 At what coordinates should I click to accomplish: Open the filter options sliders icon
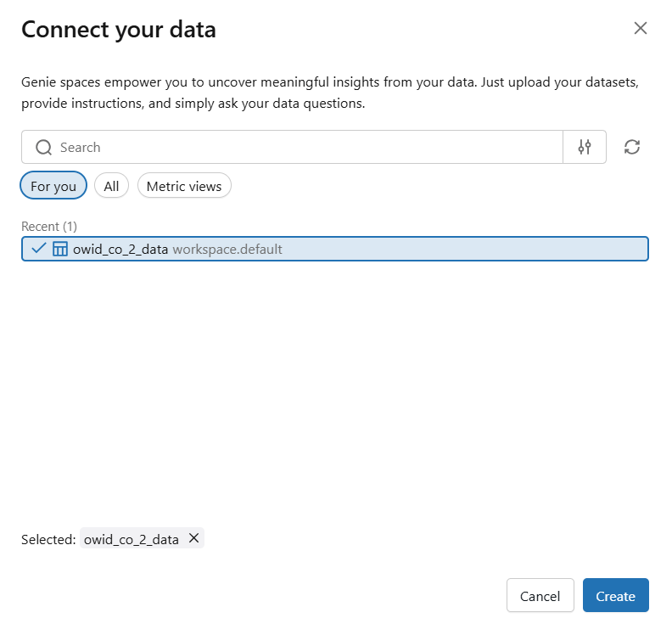585,147
